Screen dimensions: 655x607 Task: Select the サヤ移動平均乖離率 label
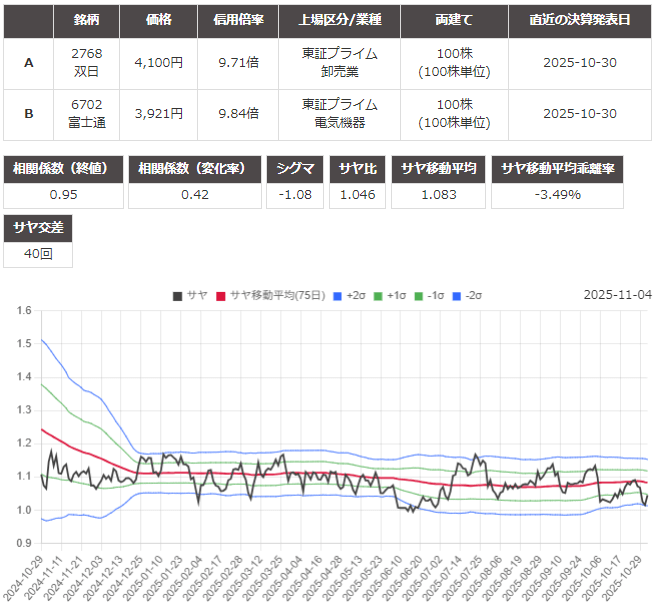point(558,169)
